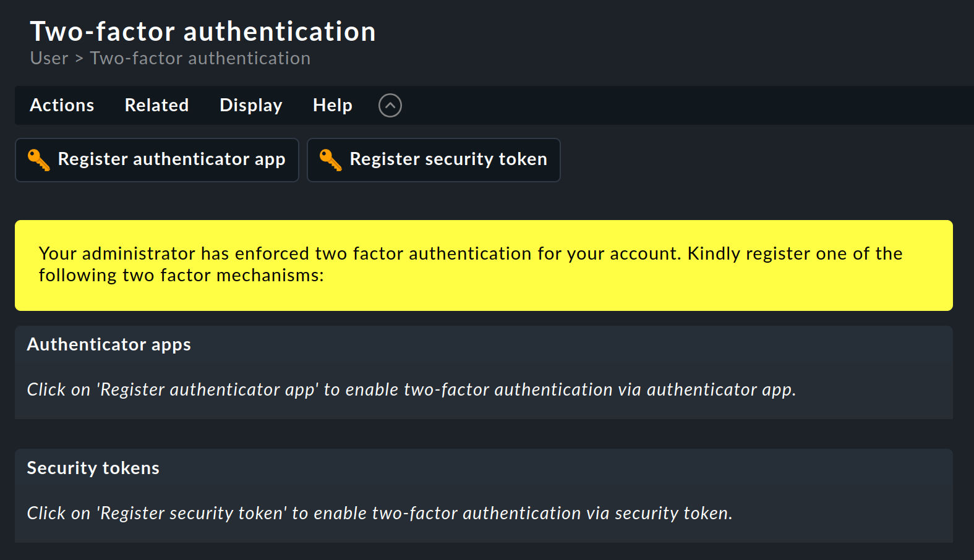974x560 pixels.
Task: Click the security token instruction text
Action: point(379,513)
